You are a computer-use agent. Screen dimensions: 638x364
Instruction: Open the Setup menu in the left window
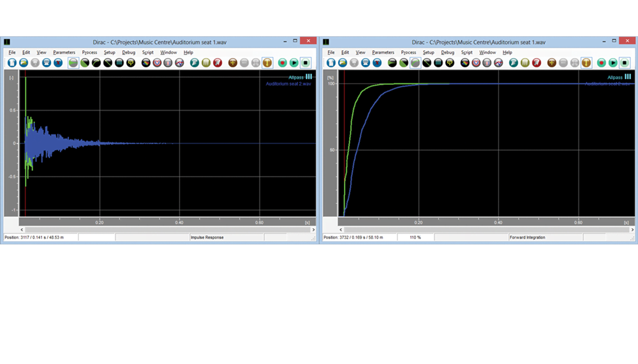click(x=109, y=52)
